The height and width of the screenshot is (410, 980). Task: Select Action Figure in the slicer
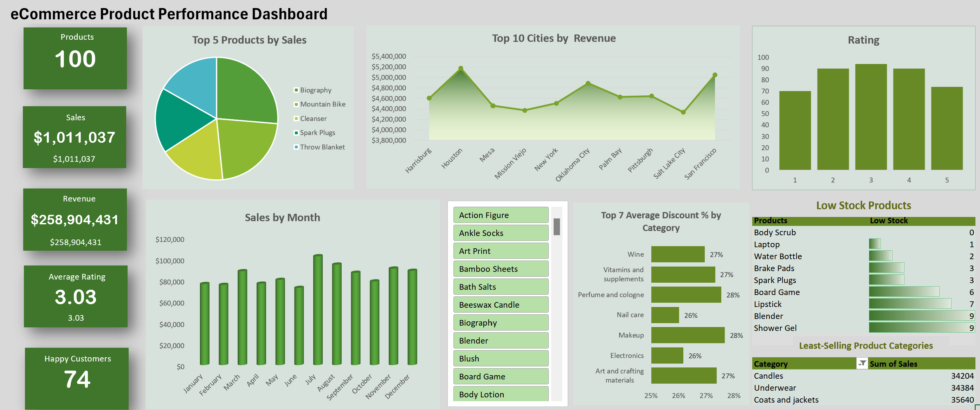coord(500,215)
